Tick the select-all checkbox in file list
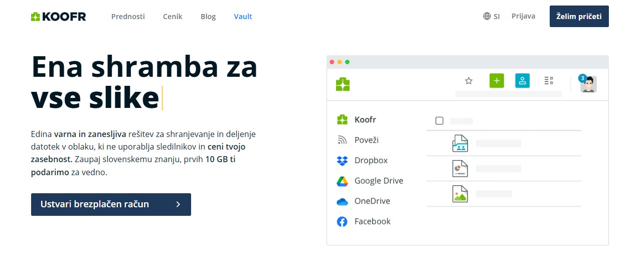Viewport: 644px width, 259px height. coord(439,120)
